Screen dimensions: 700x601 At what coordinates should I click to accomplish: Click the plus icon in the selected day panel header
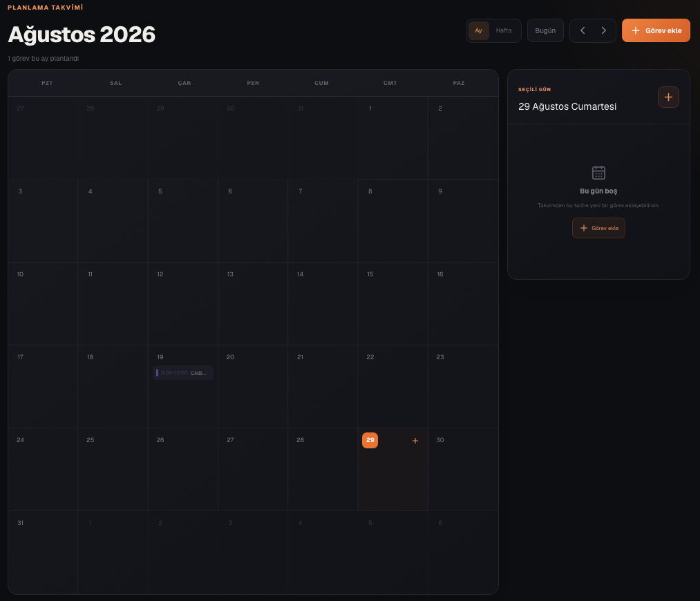click(668, 97)
